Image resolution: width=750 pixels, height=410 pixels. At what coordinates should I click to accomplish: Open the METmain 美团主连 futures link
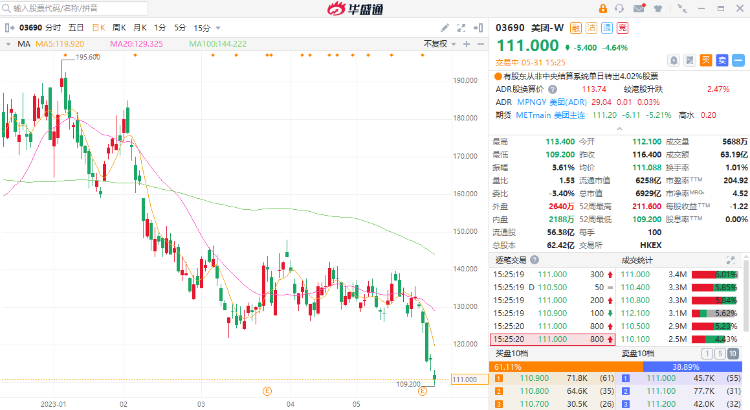point(550,115)
